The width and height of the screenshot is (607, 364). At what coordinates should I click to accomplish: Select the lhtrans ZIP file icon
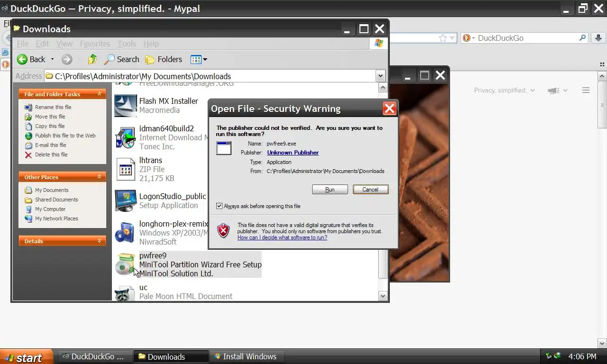(x=126, y=169)
